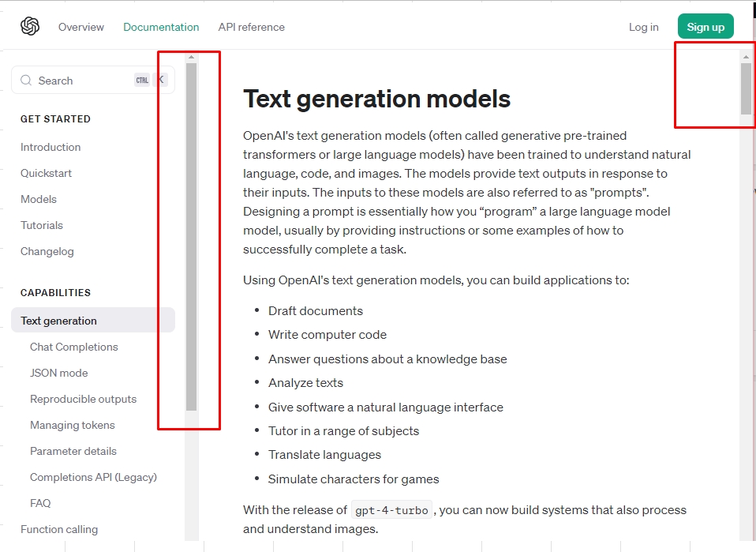Click the search magnifier icon

[x=26, y=81]
